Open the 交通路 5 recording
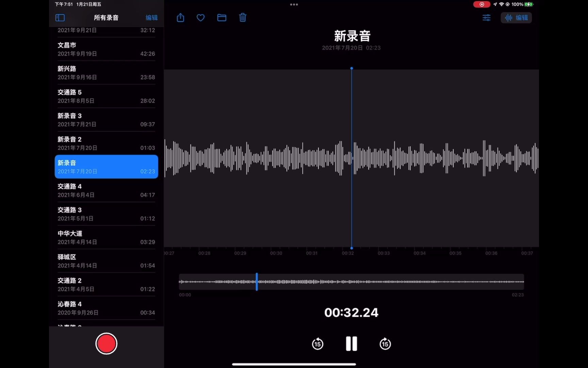Image resolution: width=588 pixels, height=368 pixels. click(x=106, y=96)
